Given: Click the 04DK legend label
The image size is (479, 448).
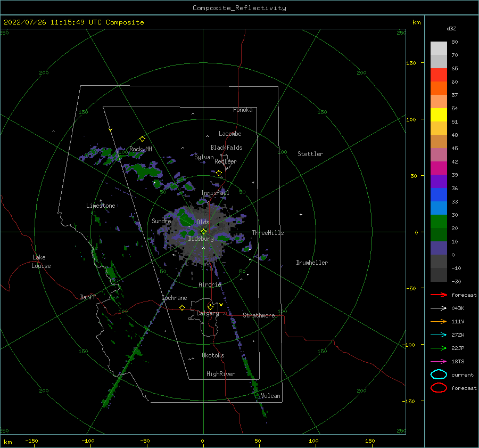Looking at the screenshot, I should 458,308.
